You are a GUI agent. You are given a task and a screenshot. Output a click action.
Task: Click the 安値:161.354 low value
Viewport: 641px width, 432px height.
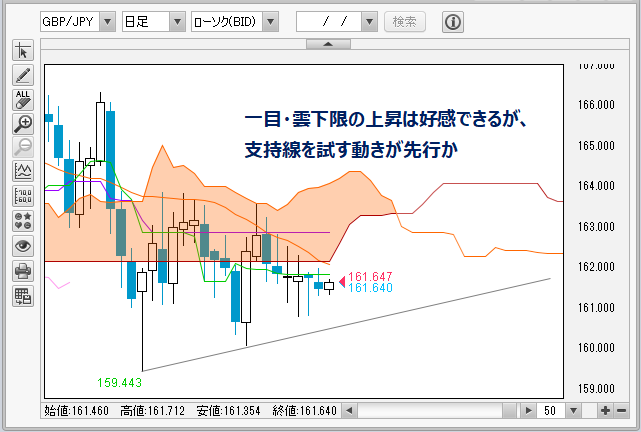[x=228, y=410]
